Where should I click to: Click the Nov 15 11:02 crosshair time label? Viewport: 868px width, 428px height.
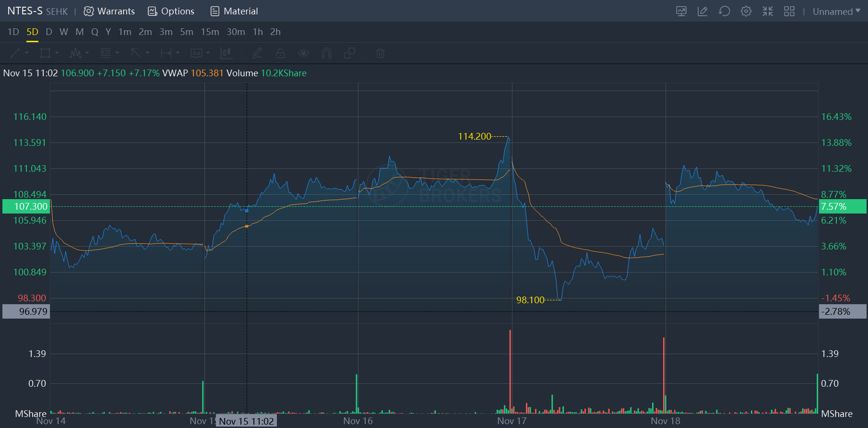[x=246, y=421]
